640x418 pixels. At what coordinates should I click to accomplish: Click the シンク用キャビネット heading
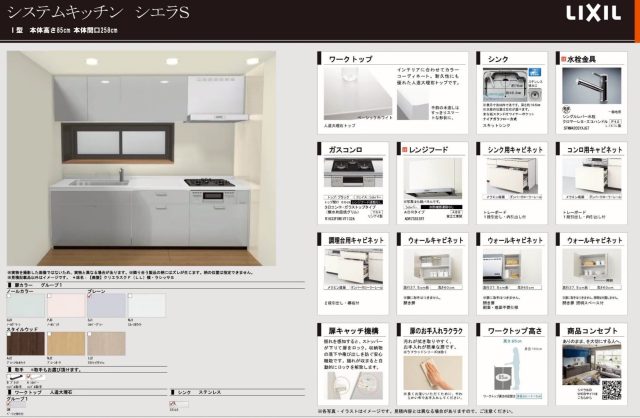coord(515,150)
